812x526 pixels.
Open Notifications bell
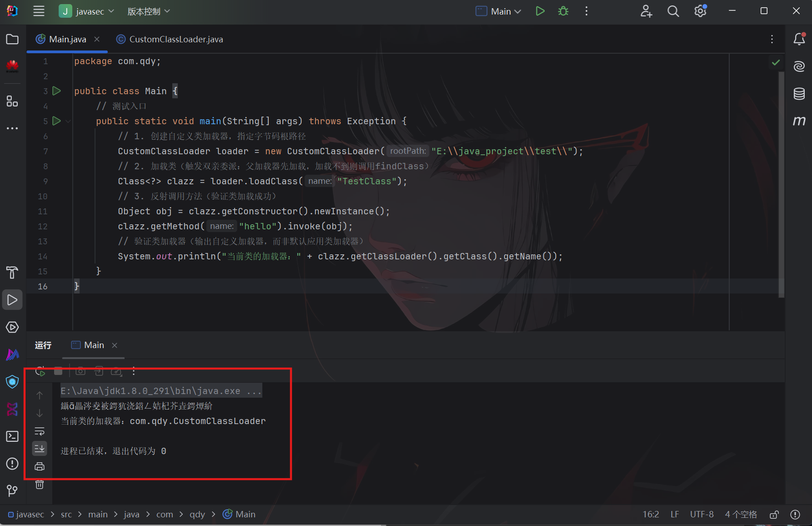click(799, 39)
